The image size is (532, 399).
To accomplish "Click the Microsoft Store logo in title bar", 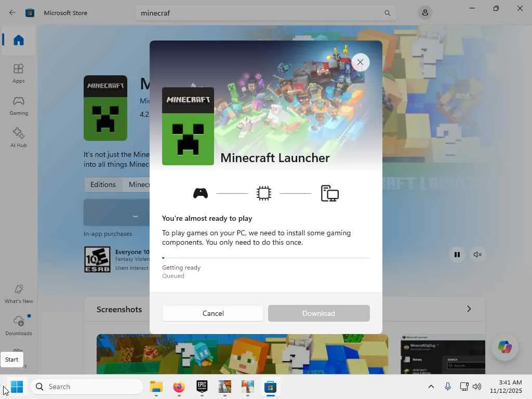I will [30, 13].
